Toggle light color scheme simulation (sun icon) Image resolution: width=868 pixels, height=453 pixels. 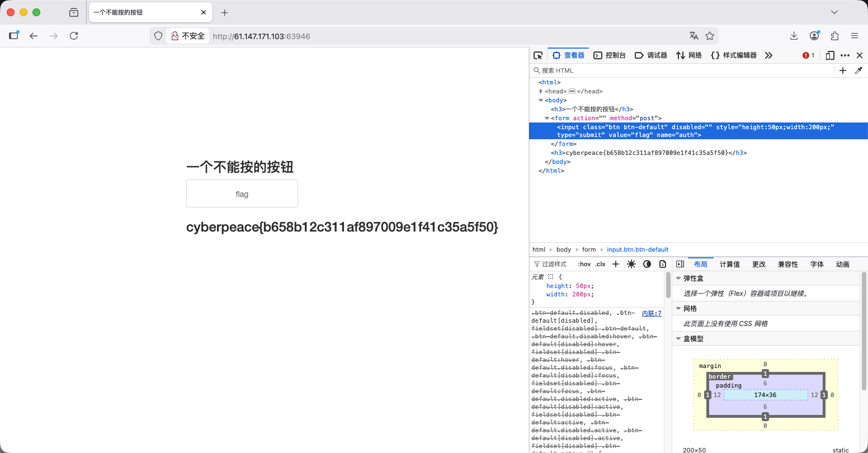[631, 264]
